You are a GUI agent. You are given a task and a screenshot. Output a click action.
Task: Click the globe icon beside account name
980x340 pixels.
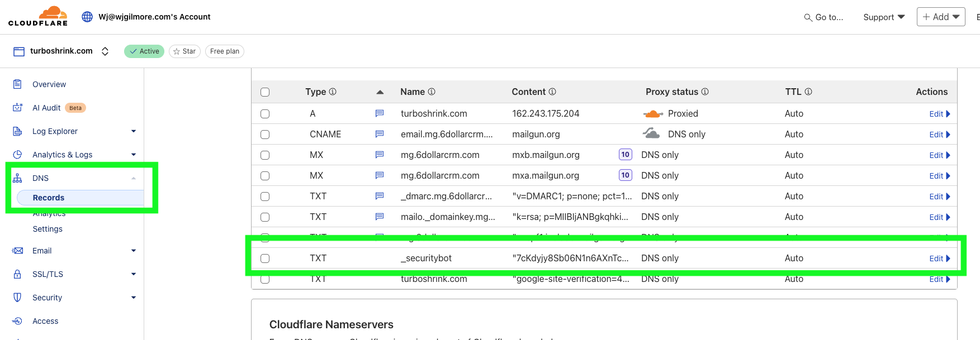click(x=87, y=17)
